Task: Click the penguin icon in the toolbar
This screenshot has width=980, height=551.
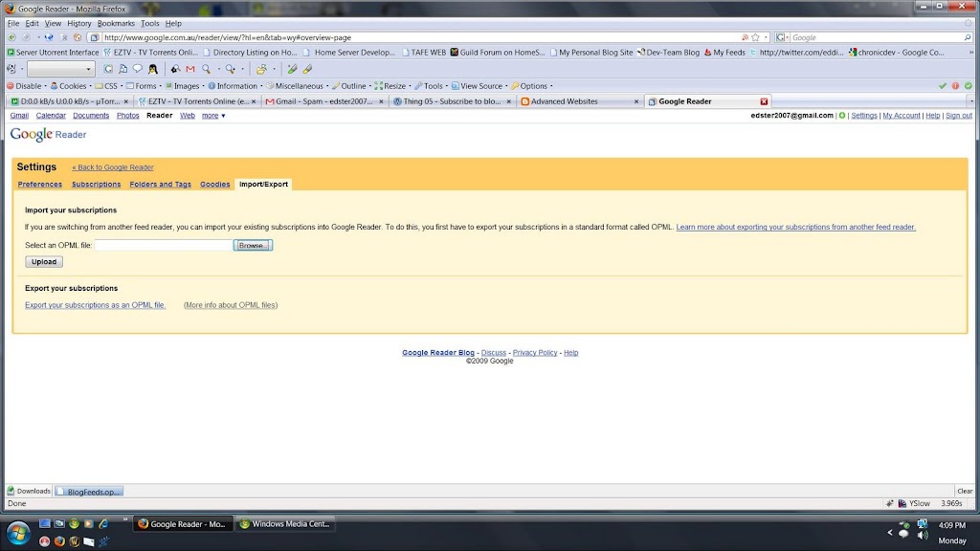Action: click(153, 69)
